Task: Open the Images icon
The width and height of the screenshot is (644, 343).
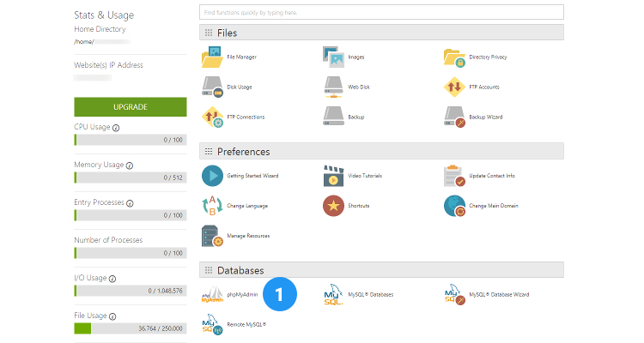Action: [x=333, y=57]
